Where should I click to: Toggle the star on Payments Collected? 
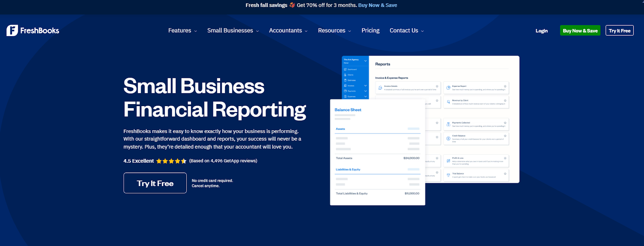coord(505,123)
